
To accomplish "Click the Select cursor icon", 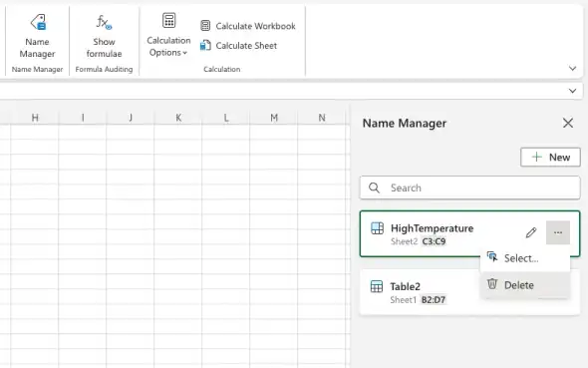I will pos(492,257).
